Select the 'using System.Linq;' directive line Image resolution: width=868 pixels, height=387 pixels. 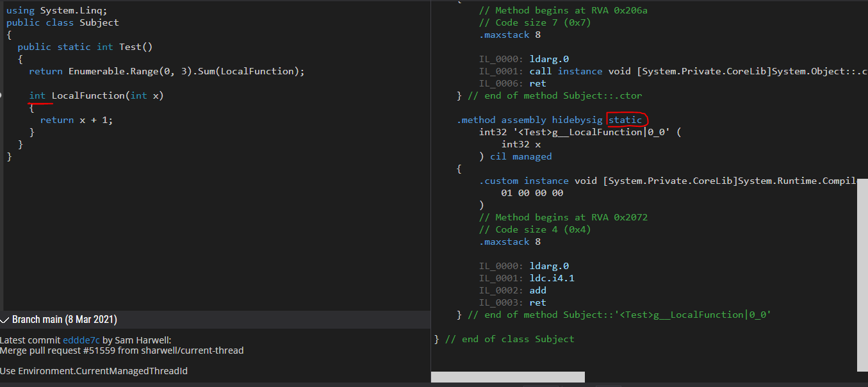[x=54, y=10]
